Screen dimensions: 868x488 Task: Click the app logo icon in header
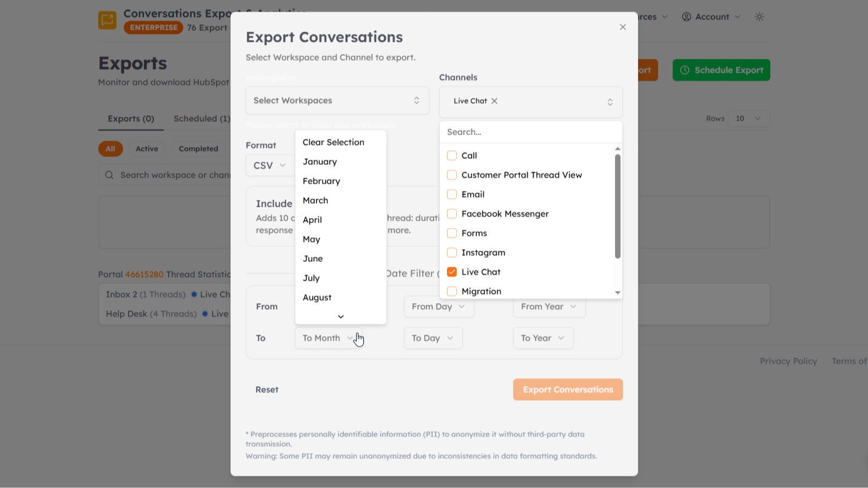click(107, 20)
